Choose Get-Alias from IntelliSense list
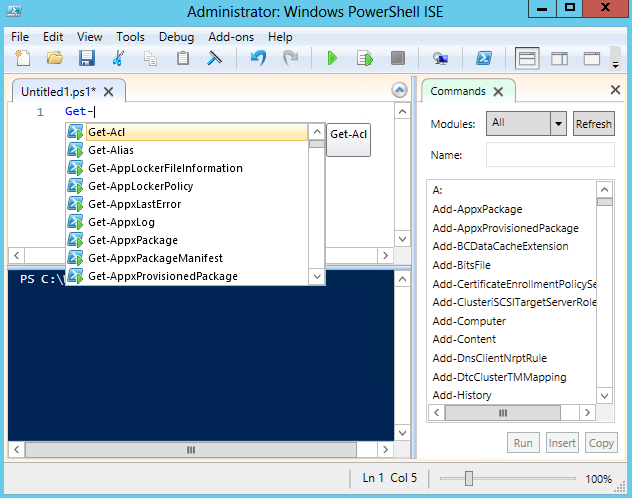This screenshot has height=498, width=632. [187, 150]
